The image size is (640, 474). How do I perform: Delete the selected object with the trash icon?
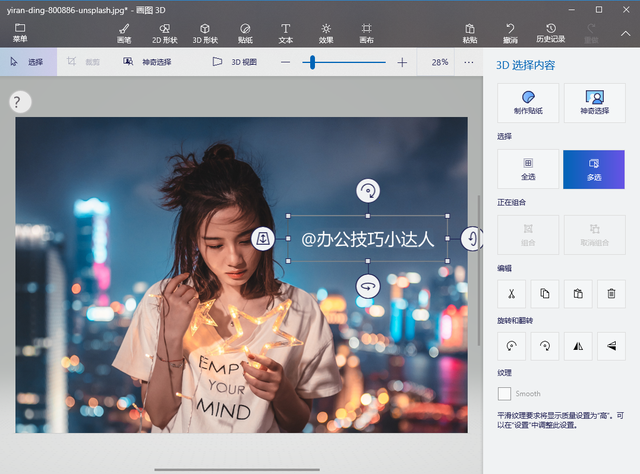pos(610,293)
